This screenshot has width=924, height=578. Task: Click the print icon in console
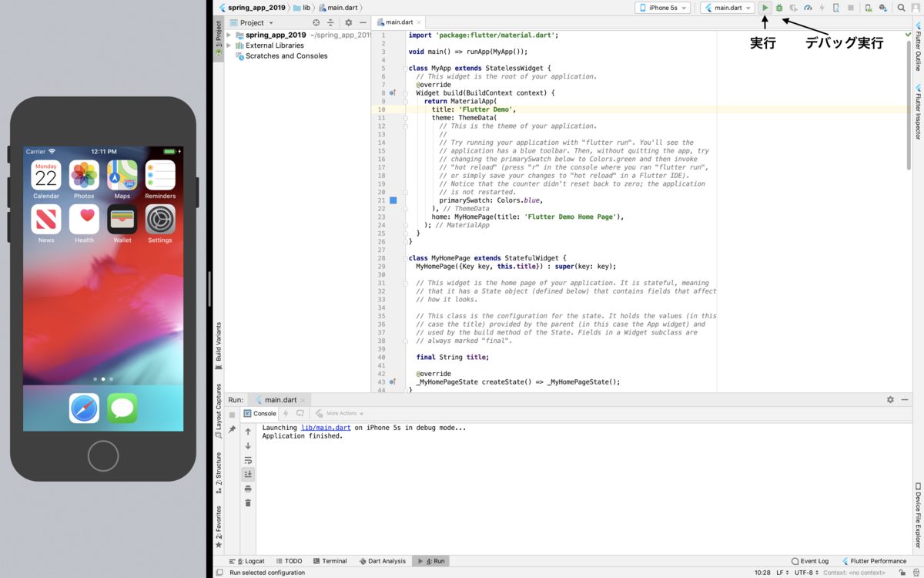[248, 489]
